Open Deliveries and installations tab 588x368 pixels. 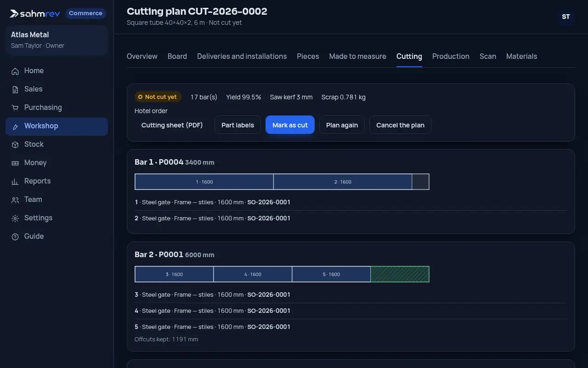[242, 56]
